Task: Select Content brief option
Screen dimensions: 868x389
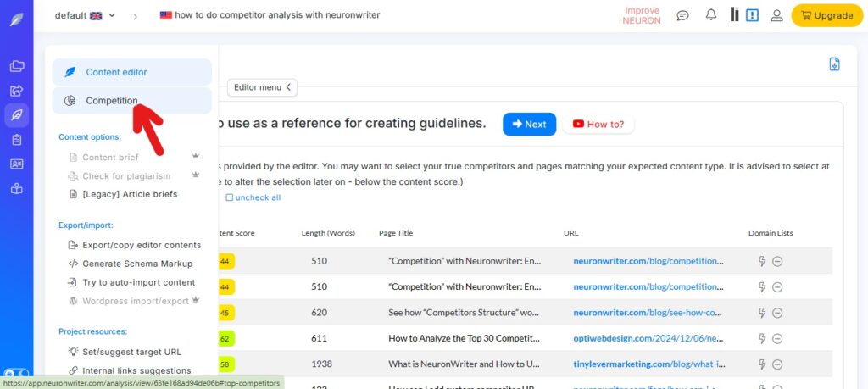Action: click(x=110, y=157)
